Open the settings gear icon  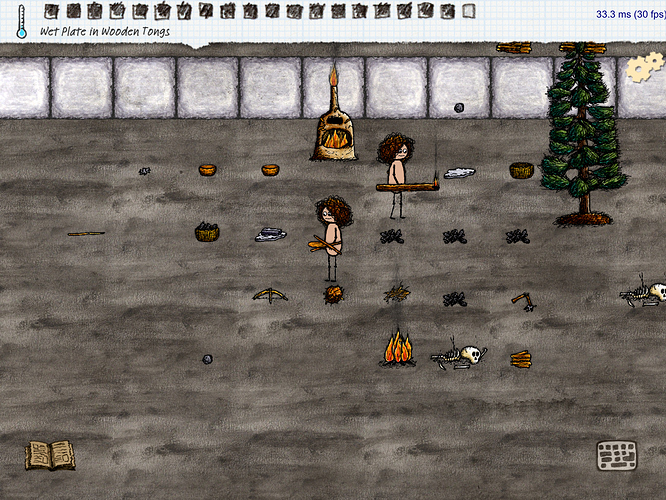[x=645, y=67]
